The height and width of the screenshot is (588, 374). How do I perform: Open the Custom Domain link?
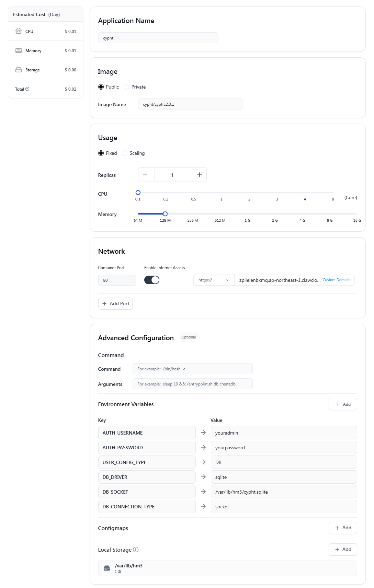[336, 280]
